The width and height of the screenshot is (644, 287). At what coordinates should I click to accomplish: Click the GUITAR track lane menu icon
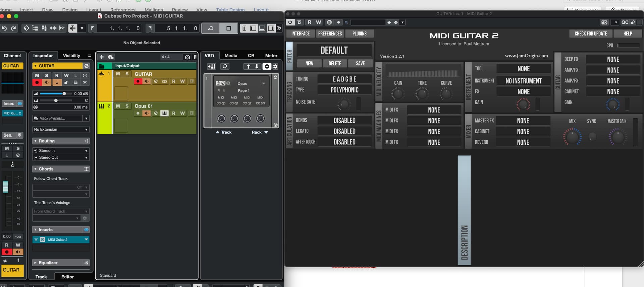192,81
